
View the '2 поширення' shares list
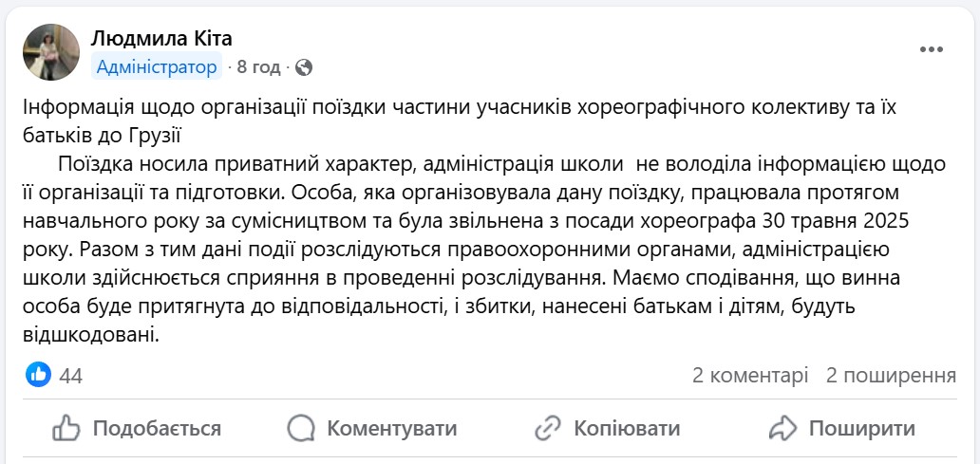(891, 376)
